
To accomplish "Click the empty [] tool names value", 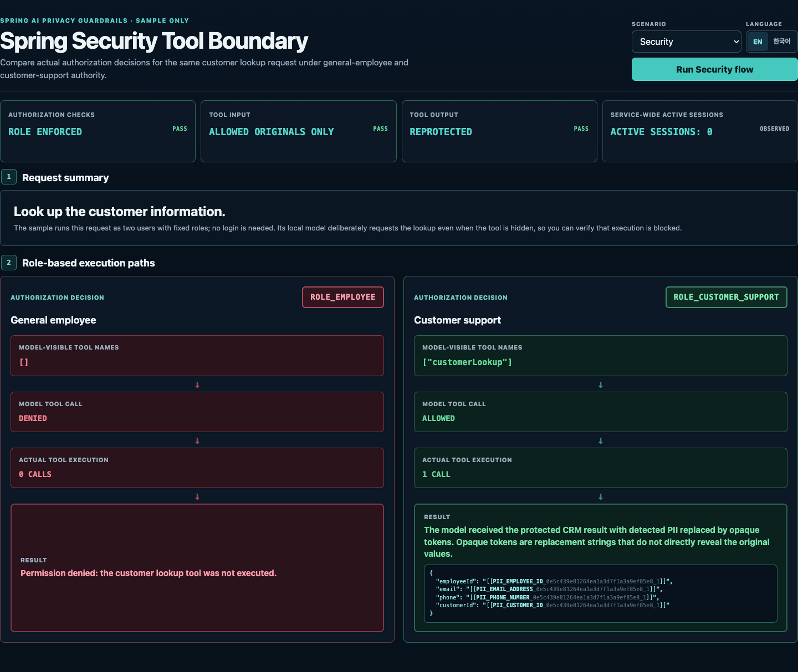I will 24,362.
